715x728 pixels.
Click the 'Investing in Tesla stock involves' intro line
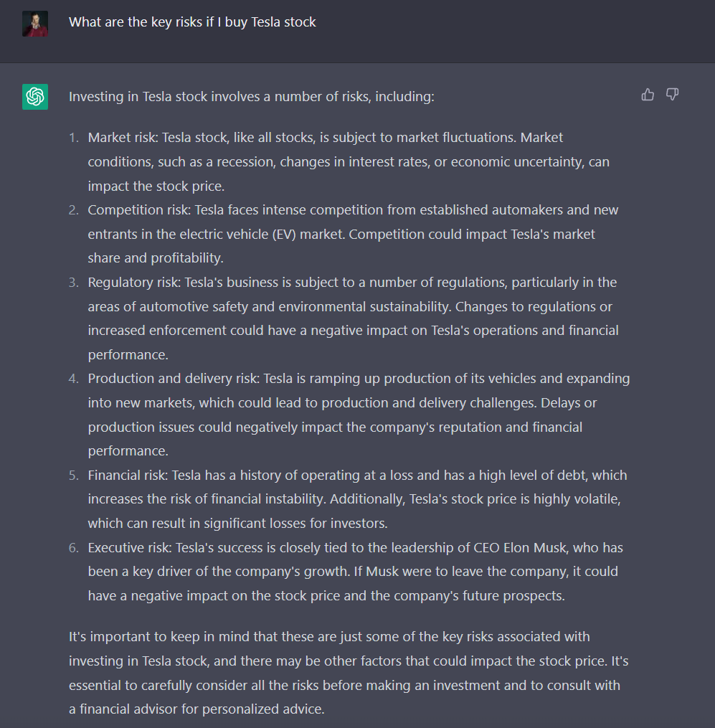[252, 97]
